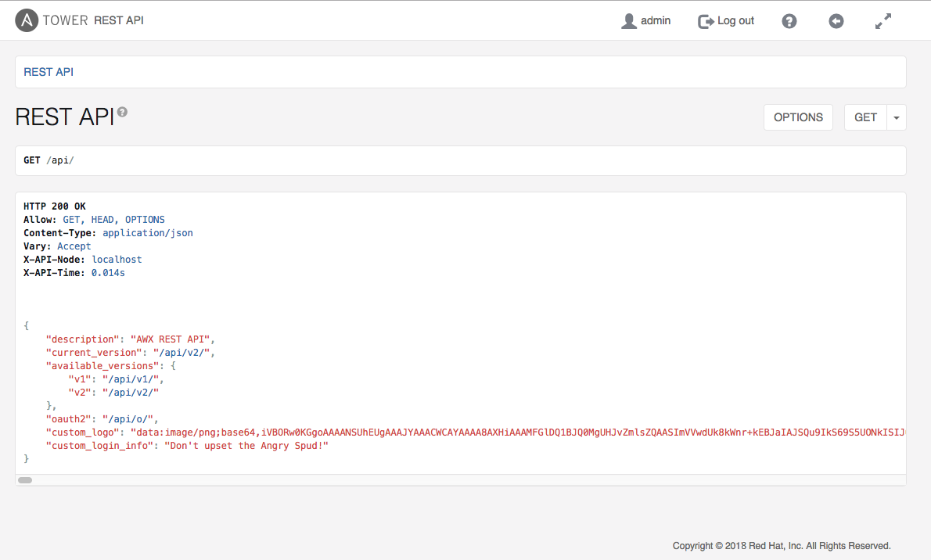Open the oauth2 /api/o/ link
Screen dimensions: 931x560
point(131,419)
